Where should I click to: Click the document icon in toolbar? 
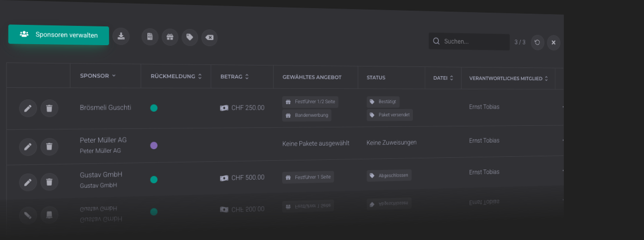tap(150, 37)
